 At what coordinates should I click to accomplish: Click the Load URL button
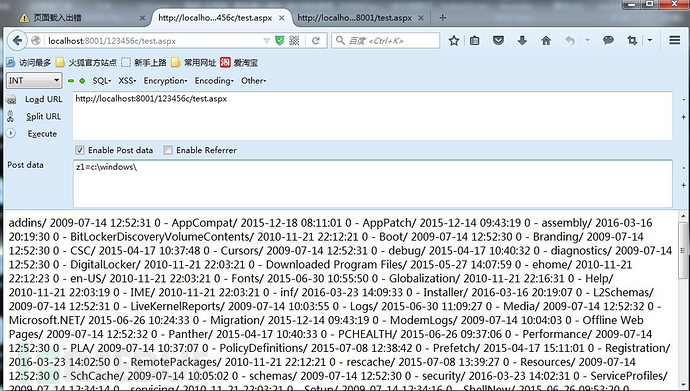click(43, 99)
